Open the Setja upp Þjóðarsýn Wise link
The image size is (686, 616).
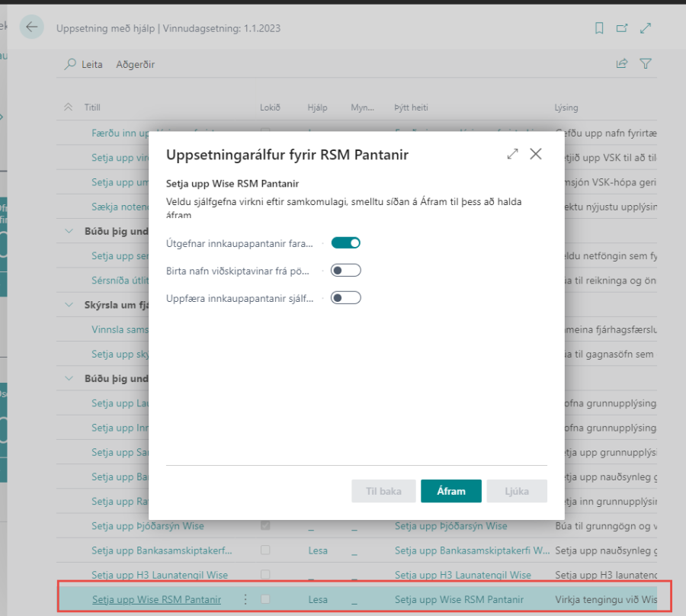point(148,526)
